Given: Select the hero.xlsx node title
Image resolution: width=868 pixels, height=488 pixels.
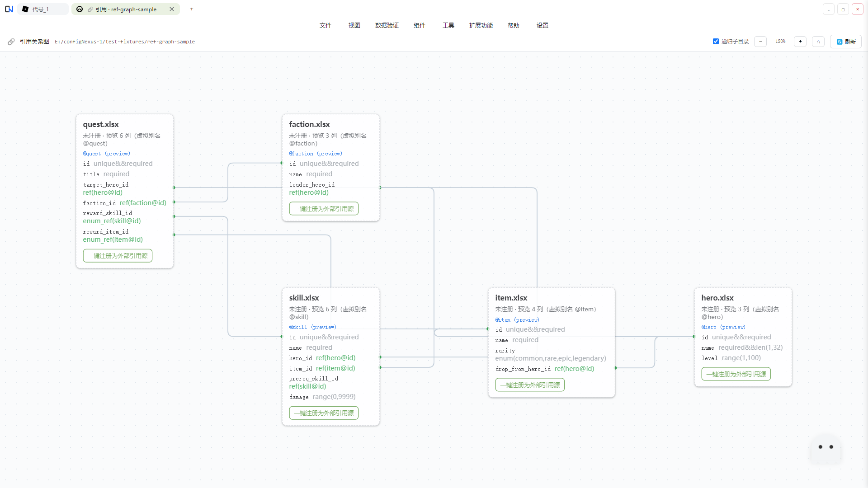Looking at the screenshot, I should (717, 298).
